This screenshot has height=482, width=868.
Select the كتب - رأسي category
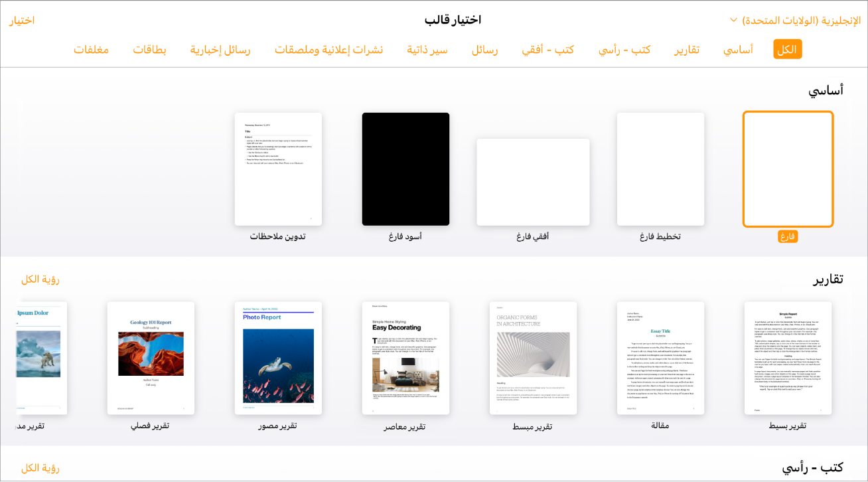pos(624,48)
